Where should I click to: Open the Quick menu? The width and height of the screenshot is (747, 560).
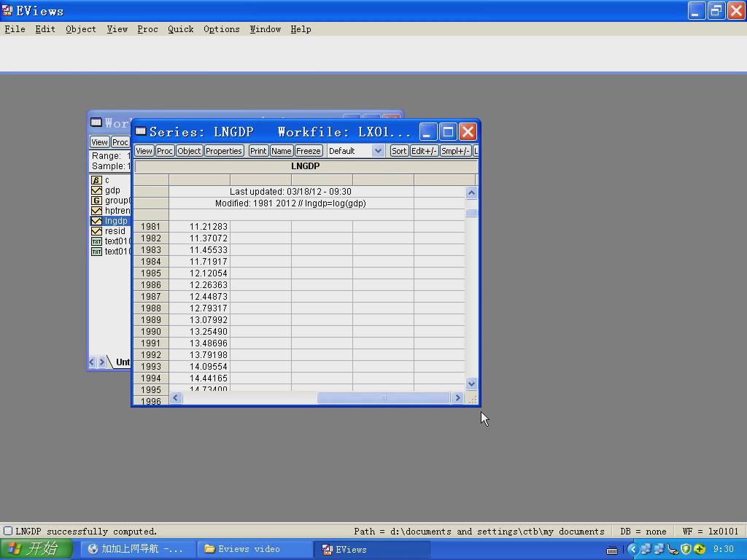(x=181, y=29)
